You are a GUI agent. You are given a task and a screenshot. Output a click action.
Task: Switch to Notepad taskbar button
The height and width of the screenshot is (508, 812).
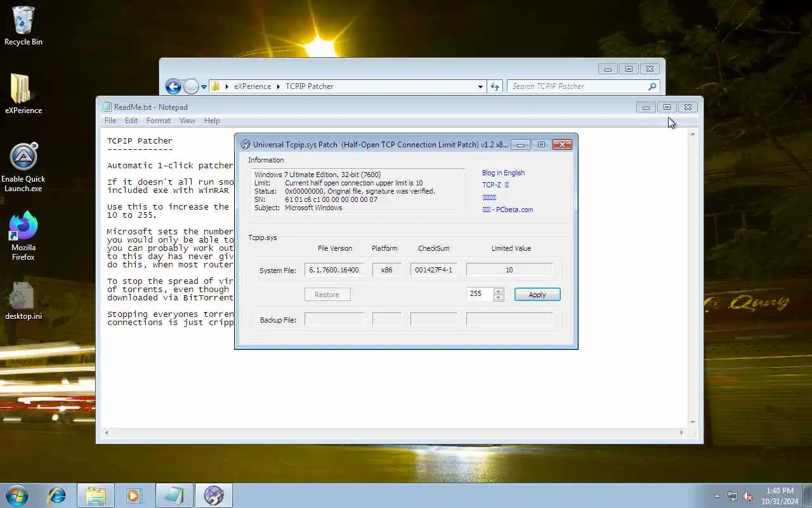174,495
